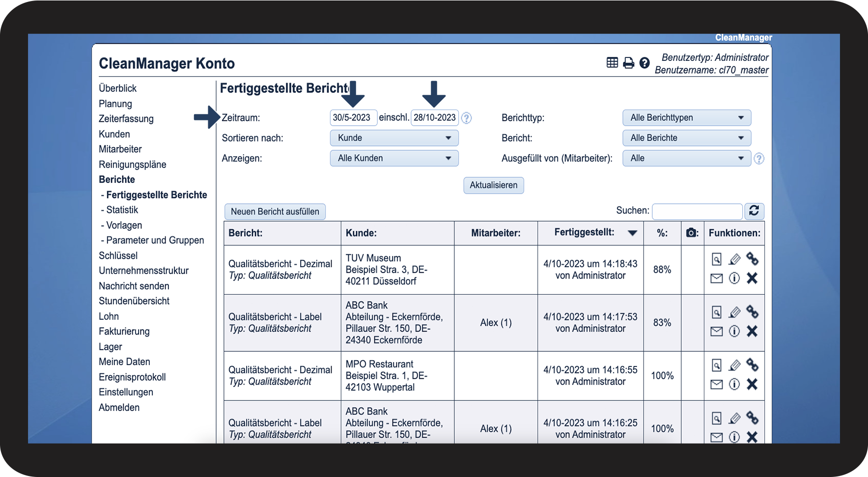Focus the Suchen search field

point(697,211)
